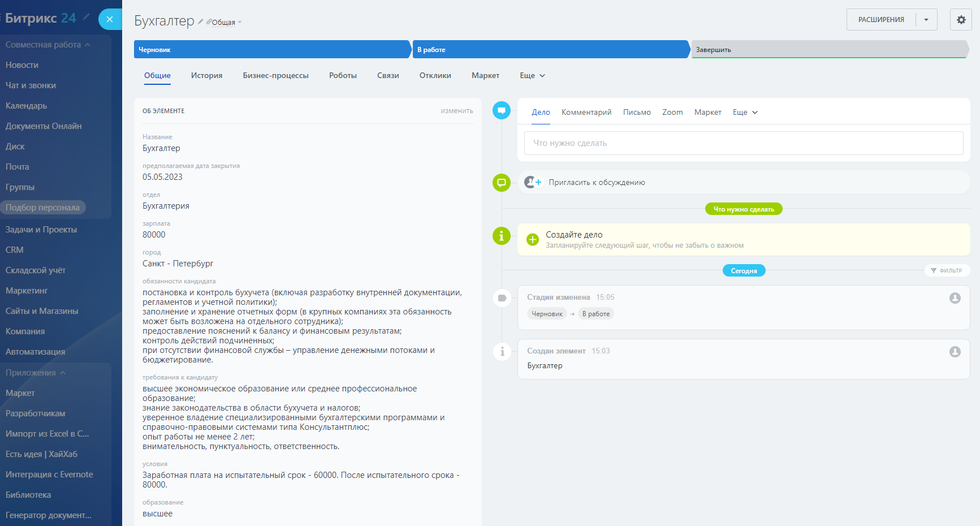Open the settings gear icon
This screenshot has height=526, width=980.
click(961, 20)
